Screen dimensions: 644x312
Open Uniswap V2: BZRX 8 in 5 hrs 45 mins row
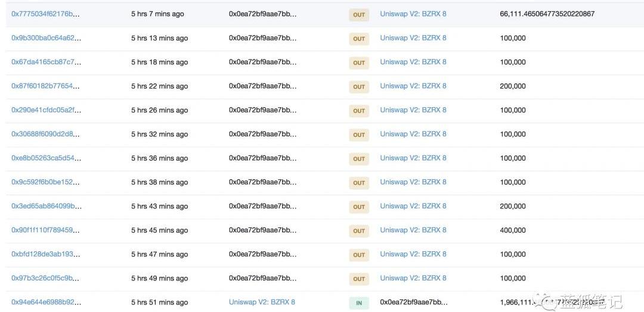pyautogui.click(x=413, y=230)
